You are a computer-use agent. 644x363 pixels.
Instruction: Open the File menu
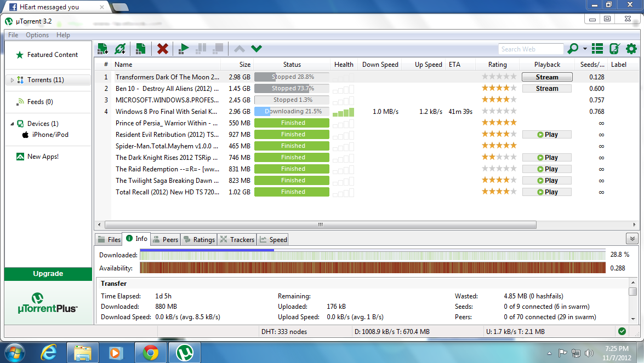(x=13, y=35)
